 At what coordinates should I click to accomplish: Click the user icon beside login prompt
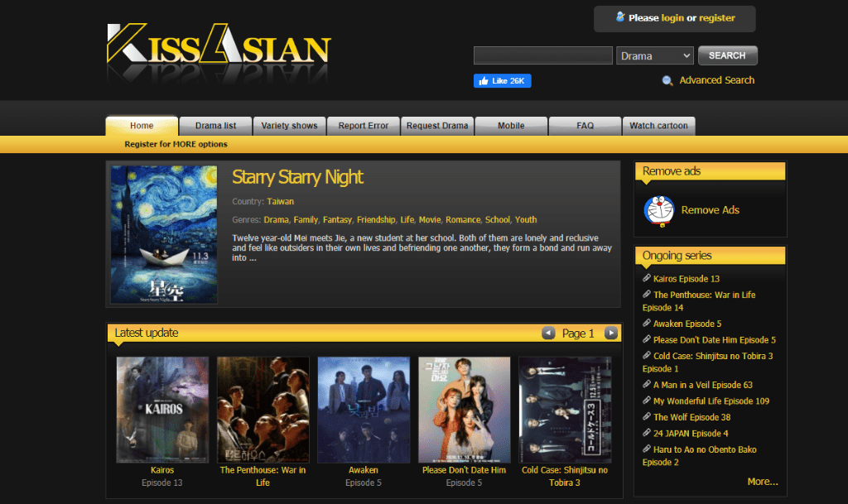(620, 17)
